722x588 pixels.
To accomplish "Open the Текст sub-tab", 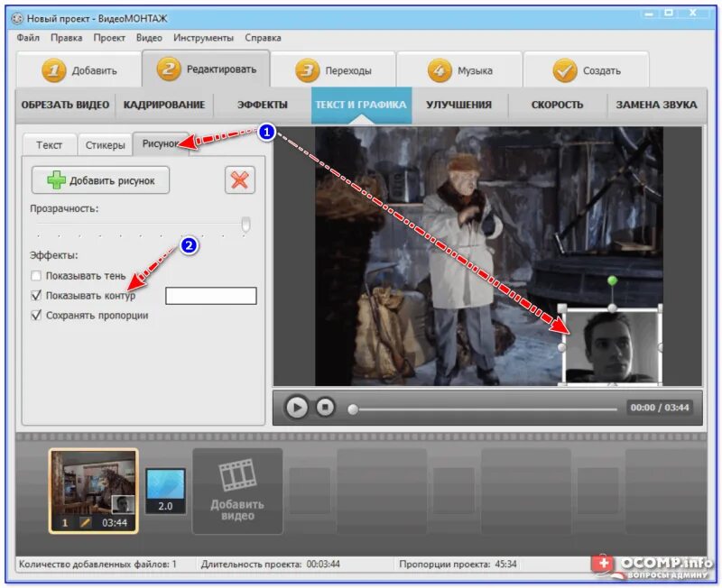I will (x=50, y=145).
